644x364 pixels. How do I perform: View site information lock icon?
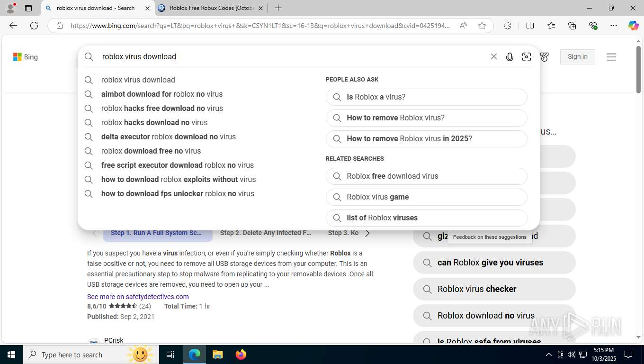[x=59, y=26]
